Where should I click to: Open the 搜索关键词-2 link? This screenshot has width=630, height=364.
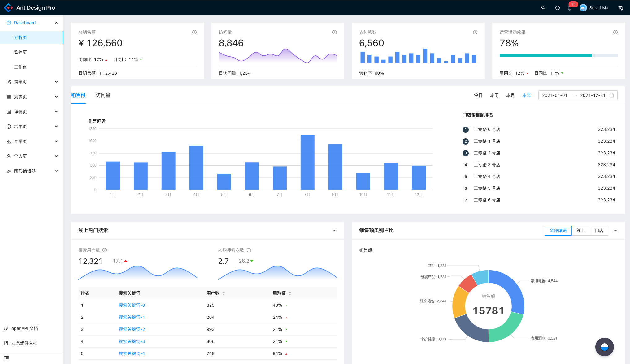pyautogui.click(x=131, y=329)
